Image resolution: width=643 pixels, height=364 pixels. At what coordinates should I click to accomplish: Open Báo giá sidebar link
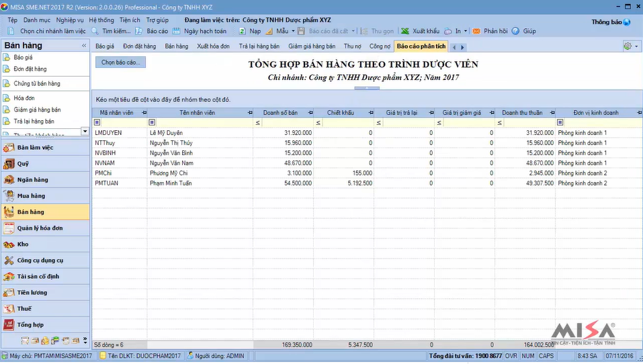point(23,57)
